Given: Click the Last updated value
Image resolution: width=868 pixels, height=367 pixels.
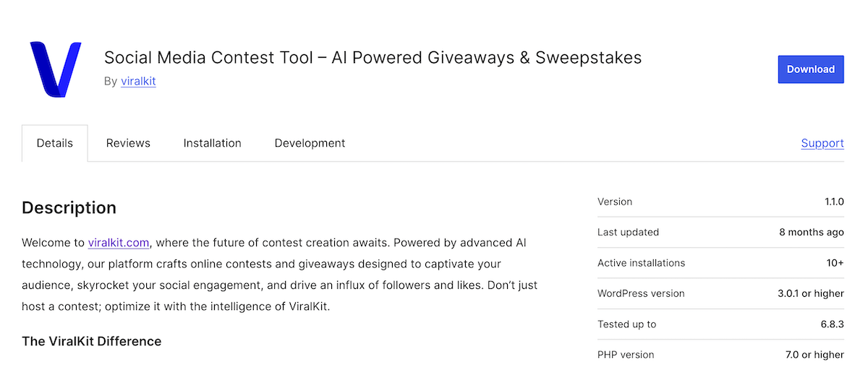Looking at the screenshot, I should click(x=811, y=232).
